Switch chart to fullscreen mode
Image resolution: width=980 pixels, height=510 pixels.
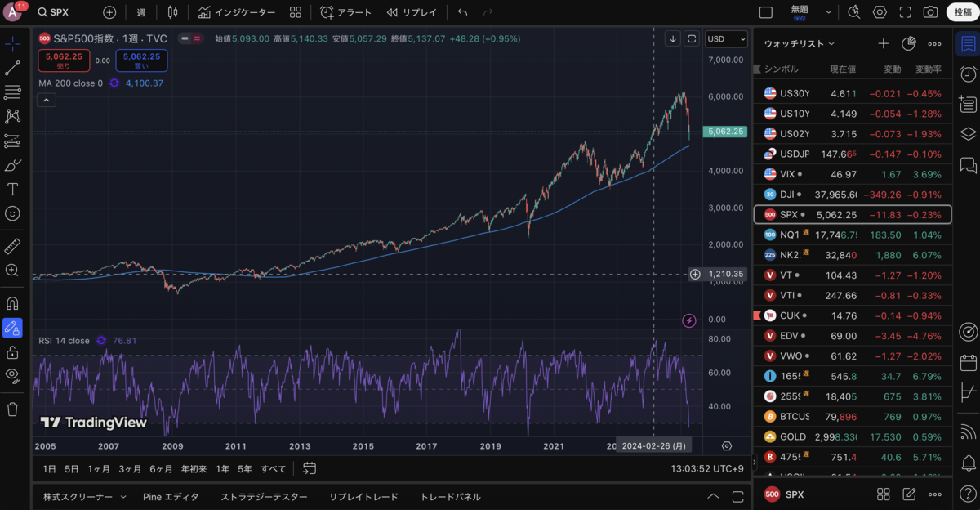tap(905, 12)
